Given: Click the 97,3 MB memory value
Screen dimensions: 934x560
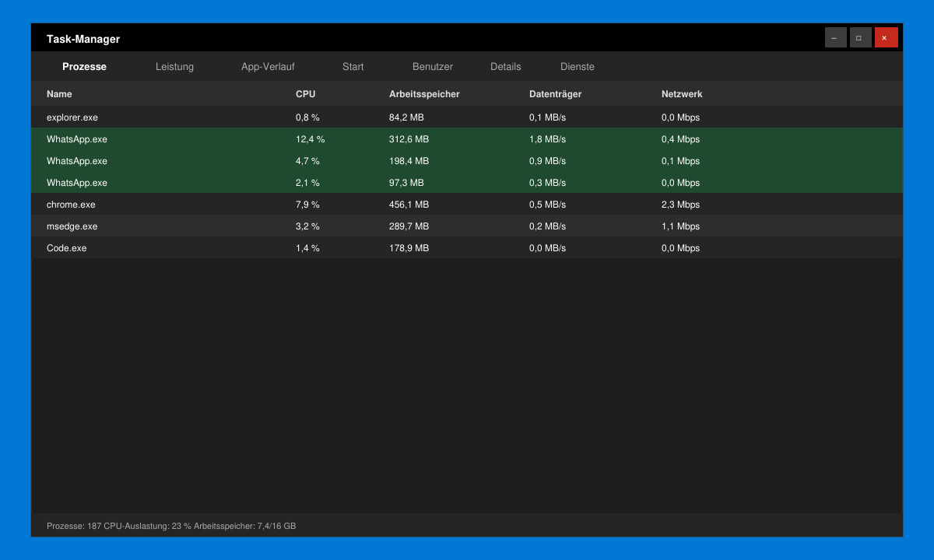Looking at the screenshot, I should coord(406,183).
